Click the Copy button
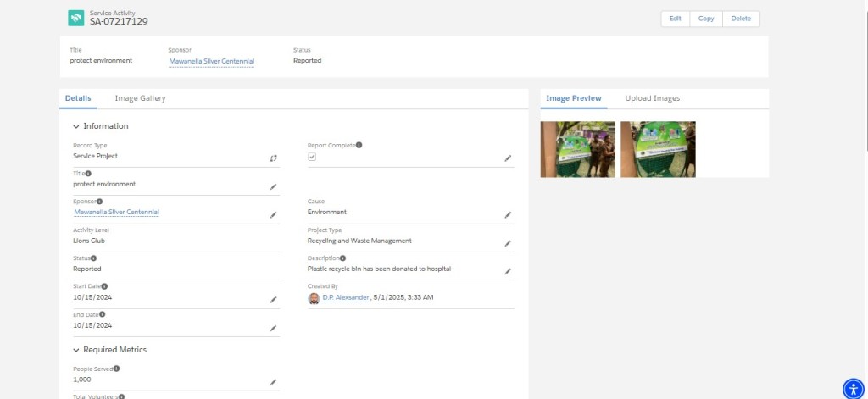868x399 pixels. (x=706, y=19)
